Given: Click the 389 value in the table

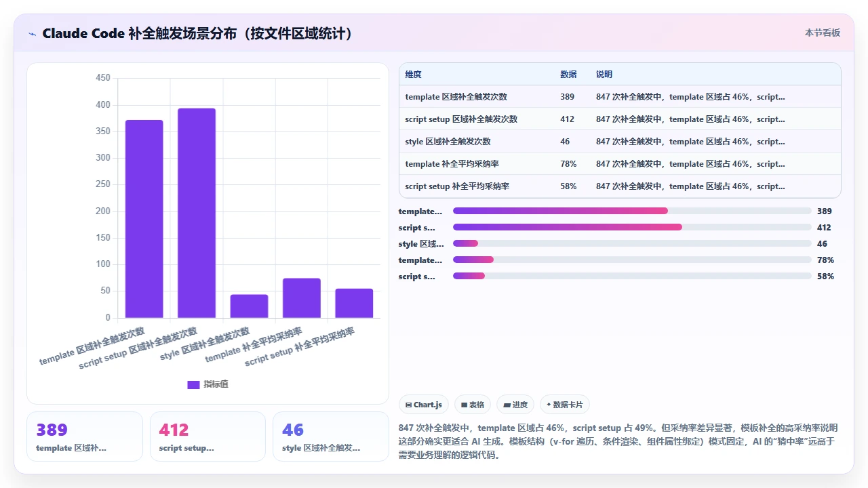Looking at the screenshot, I should click(568, 97).
